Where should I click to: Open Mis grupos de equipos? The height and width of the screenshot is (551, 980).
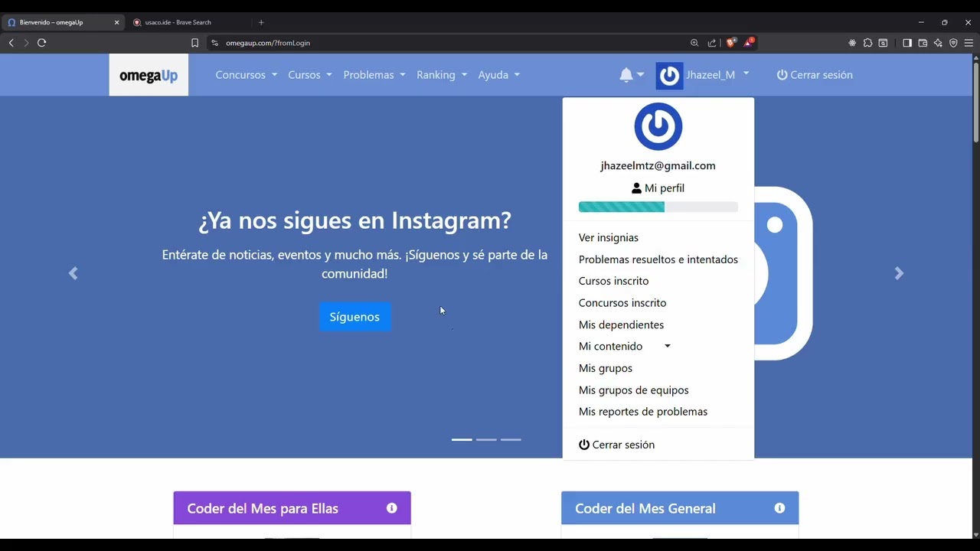(634, 390)
